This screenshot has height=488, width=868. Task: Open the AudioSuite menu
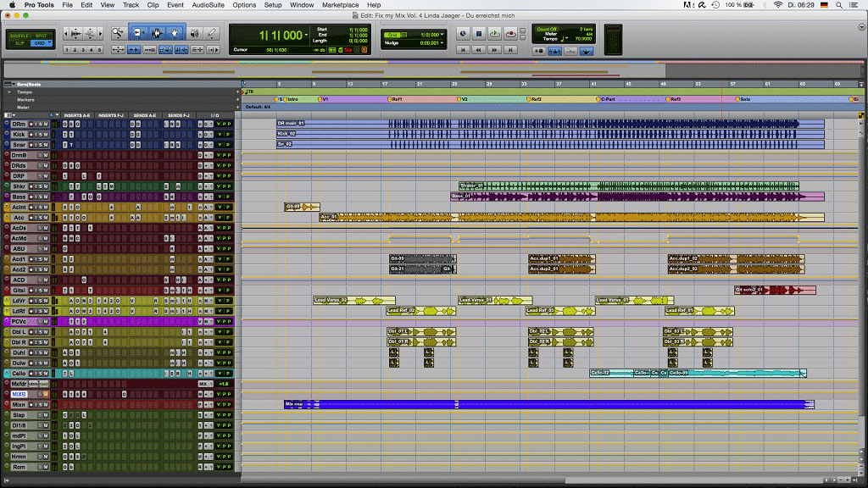click(209, 5)
